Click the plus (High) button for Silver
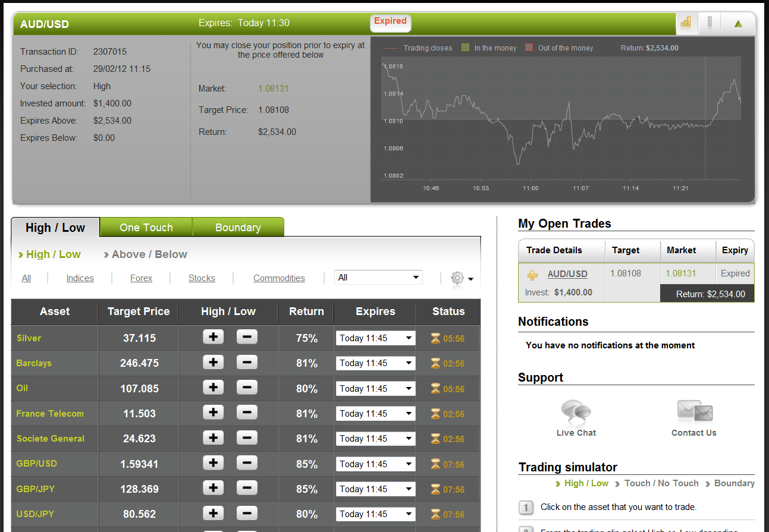The height and width of the screenshot is (532, 769). pyautogui.click(x=213, y=337)
